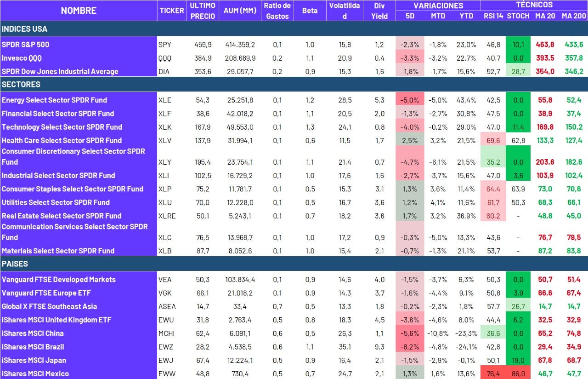Click Vanguard FTSE Europe ETF name
This screenshot has width=588, height=379.
[x=46, y=293]
